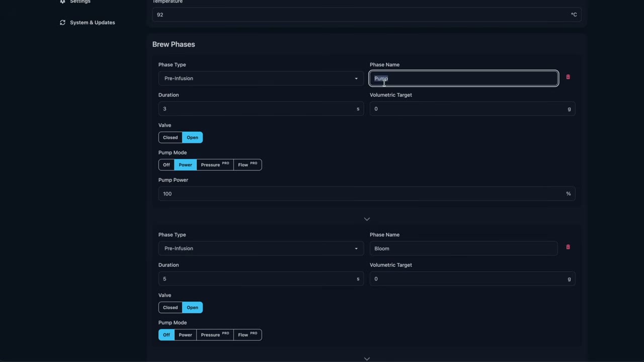This screenshot has height=362, width=644.
Task: Open Phase Type dropdown for Bloom phase
Action: [261, 248]
